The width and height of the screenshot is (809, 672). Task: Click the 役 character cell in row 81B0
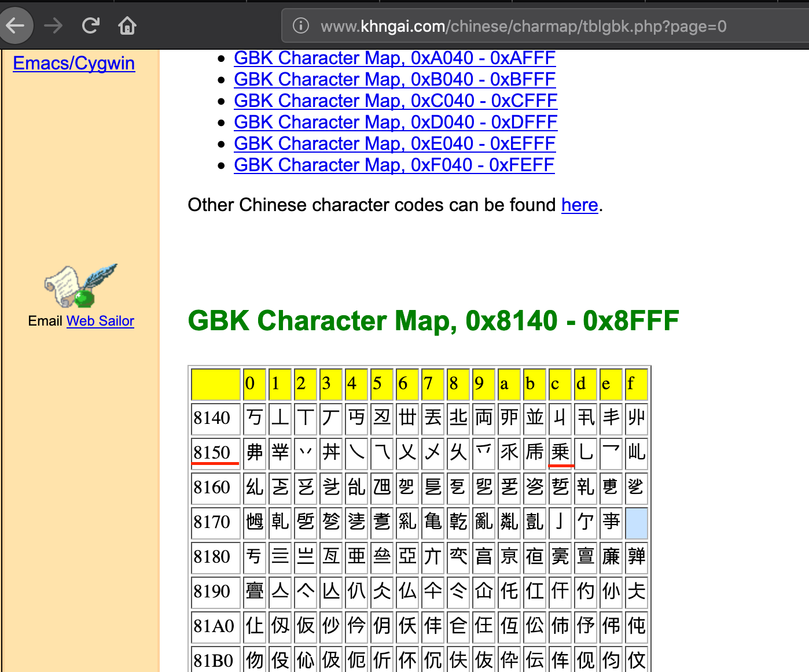click(280, 660)
